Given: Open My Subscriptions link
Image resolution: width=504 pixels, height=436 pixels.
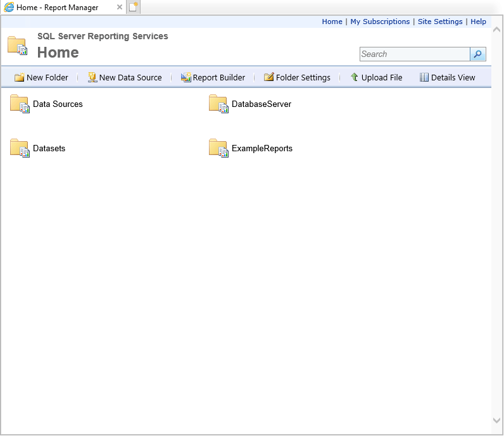Looking at the screenshot, I should pyautogui.click(x=380, y=22).
